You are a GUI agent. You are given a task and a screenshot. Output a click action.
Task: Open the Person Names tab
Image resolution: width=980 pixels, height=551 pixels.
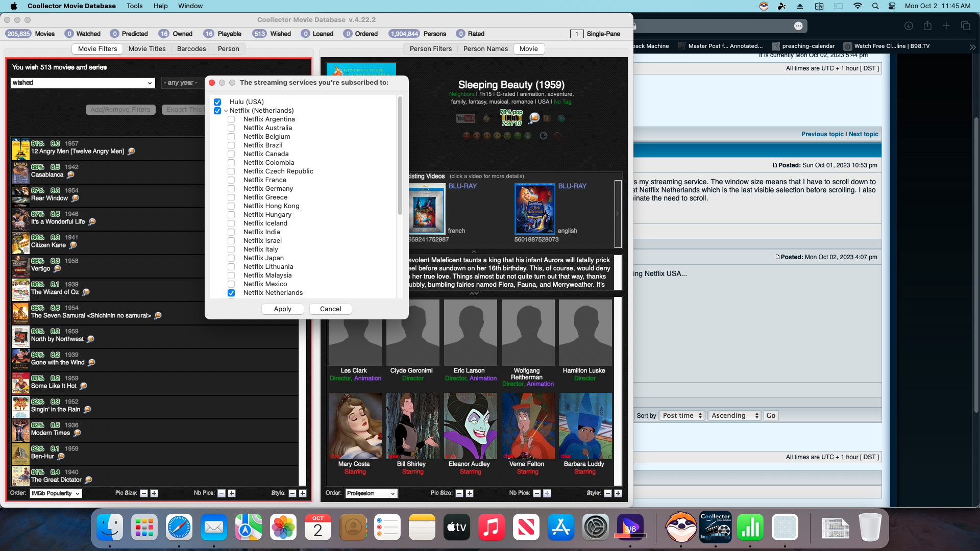[x=485, y=49]
